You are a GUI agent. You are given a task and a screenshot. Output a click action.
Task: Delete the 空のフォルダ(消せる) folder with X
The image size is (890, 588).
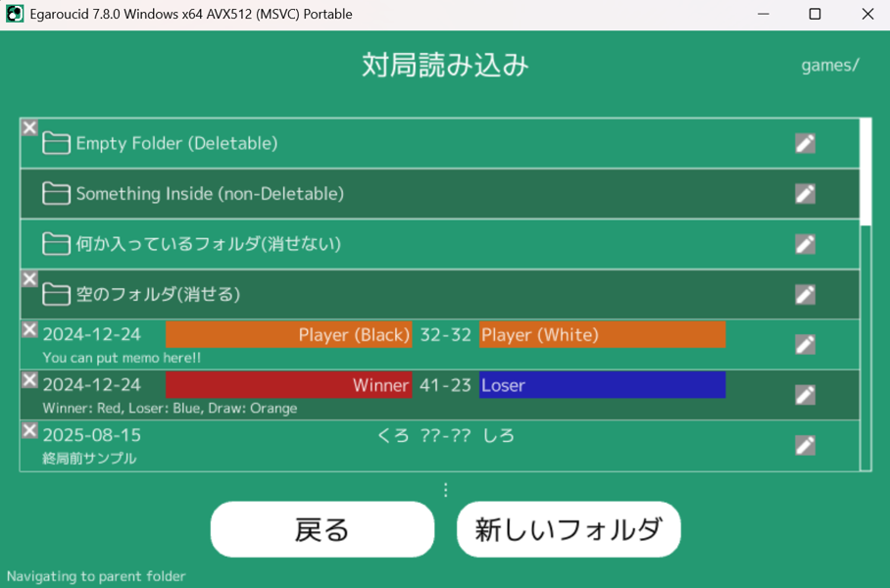[x=29, y=279]
